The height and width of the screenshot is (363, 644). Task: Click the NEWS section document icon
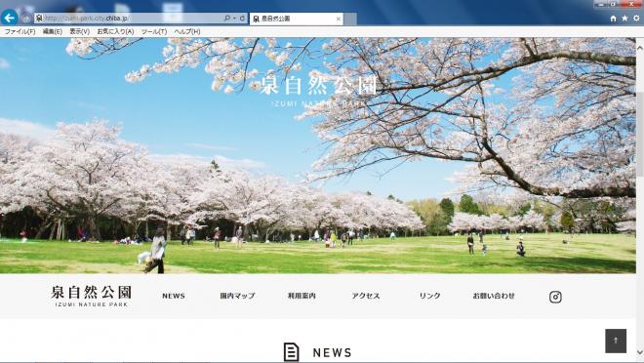click(x=291, y=352)
